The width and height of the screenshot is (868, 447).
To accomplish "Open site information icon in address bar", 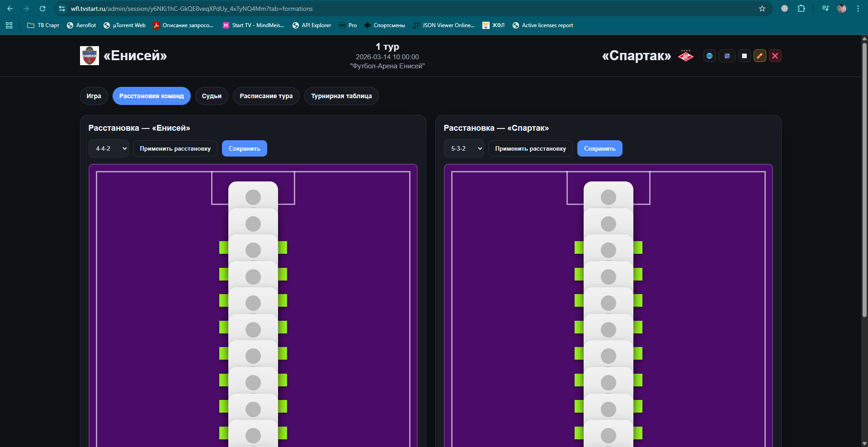I will pos(62,9).
